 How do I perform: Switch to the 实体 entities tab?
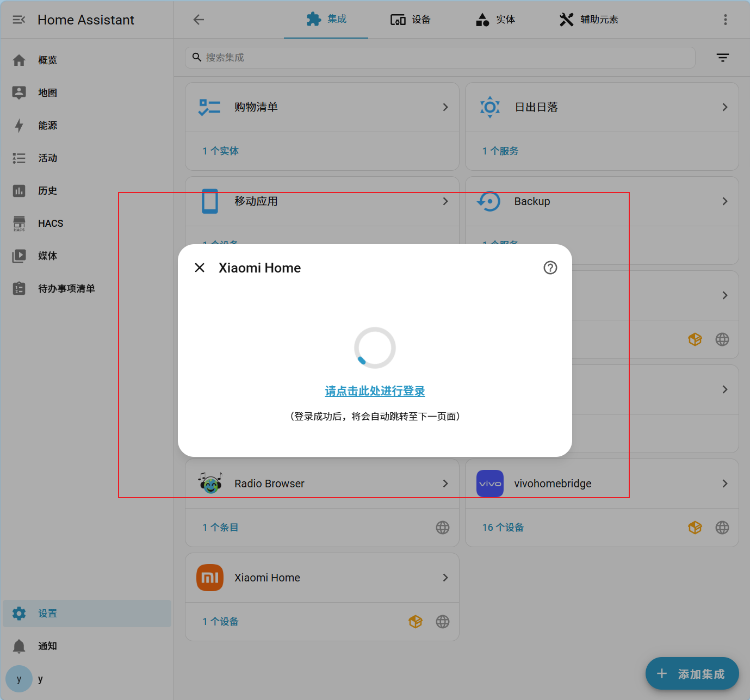coord(495,20)
